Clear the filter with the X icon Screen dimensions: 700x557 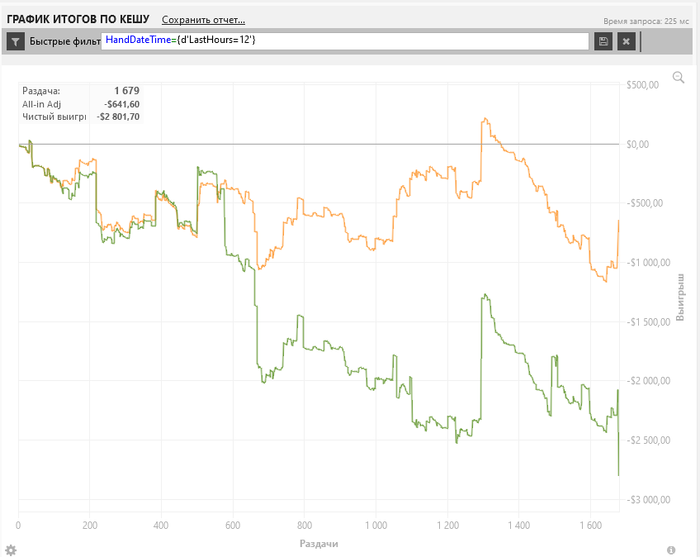point(626,42)
